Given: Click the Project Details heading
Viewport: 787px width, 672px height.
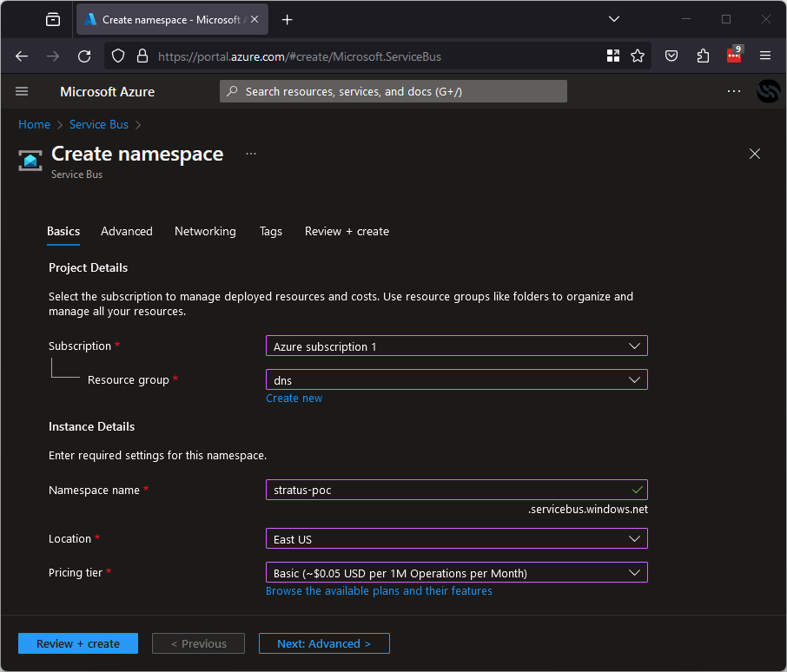Looking at the screenshot, I should (x=89, y=267).
